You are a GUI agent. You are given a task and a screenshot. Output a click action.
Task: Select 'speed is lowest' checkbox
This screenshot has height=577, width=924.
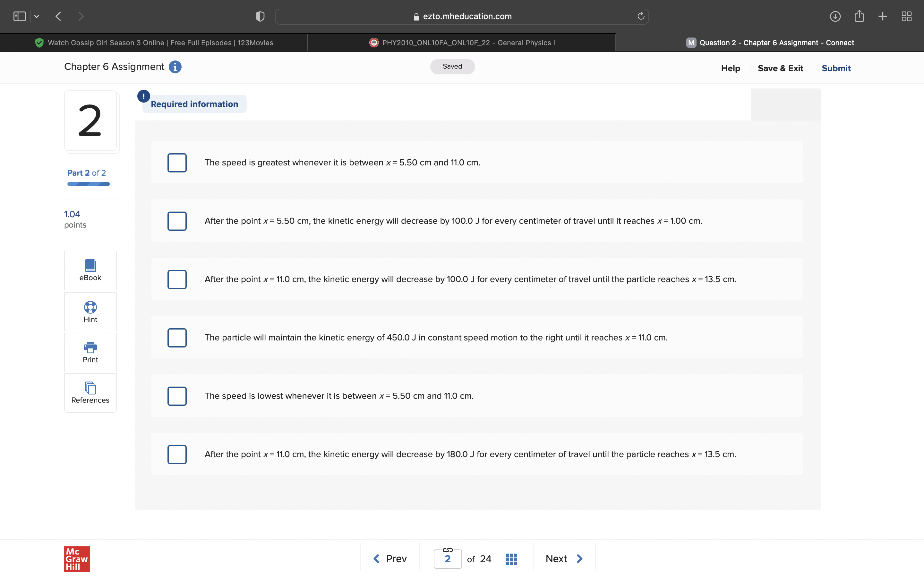(x=177, y=396)
